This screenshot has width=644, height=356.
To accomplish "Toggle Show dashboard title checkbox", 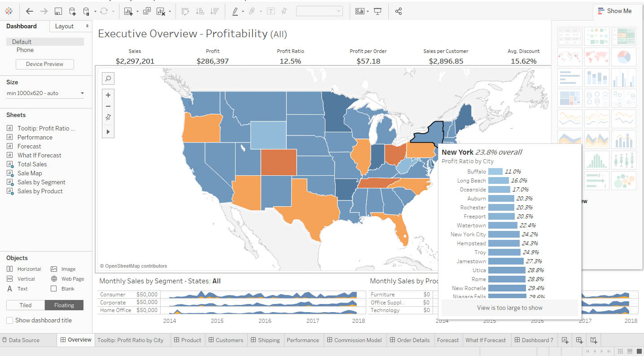I will 10,320.
